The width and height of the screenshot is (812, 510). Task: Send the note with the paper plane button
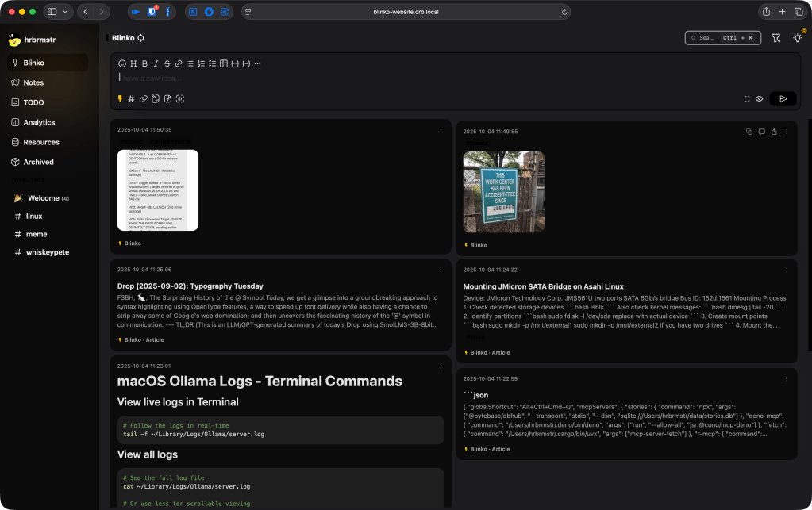782,99
